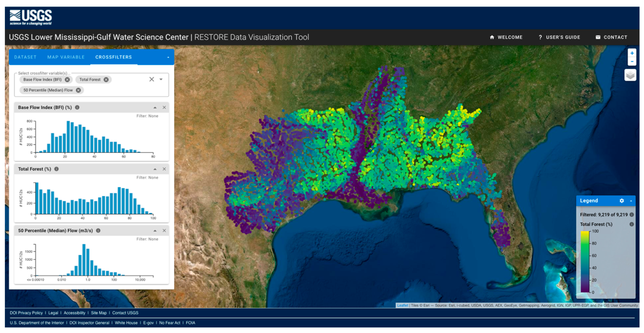Open the FOIA footer link
This screenshot has height=333, width=644.
click(x=191, y=323)
